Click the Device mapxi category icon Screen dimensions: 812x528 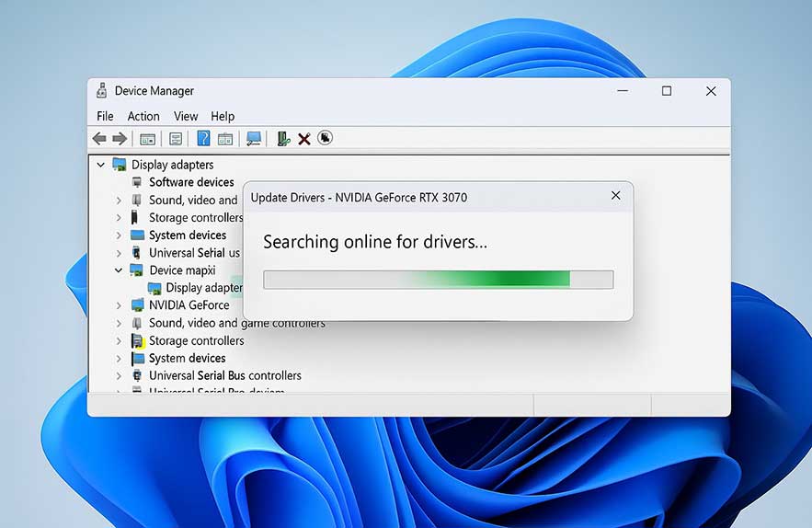[x=137, y=270]
